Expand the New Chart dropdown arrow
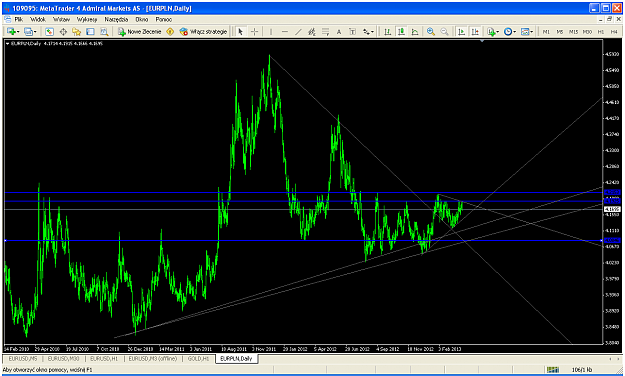This screenshot has height=376, width=625. [18, 31]
